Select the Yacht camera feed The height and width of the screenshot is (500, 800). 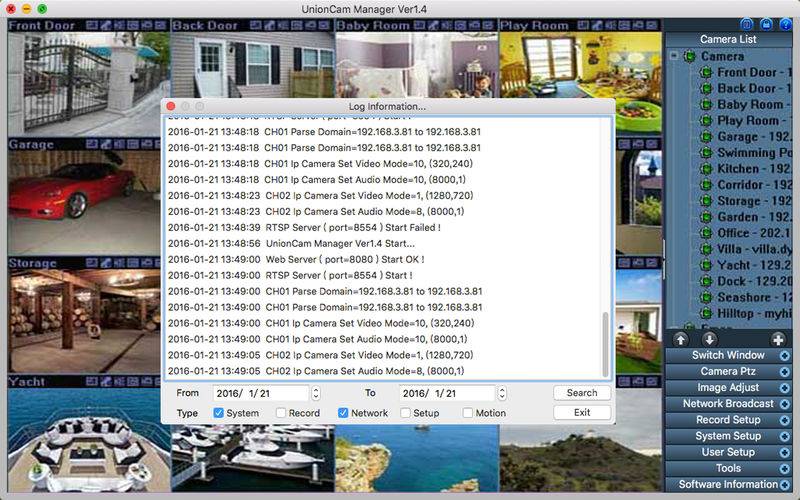pyautogui.click(x=88, y=440)
